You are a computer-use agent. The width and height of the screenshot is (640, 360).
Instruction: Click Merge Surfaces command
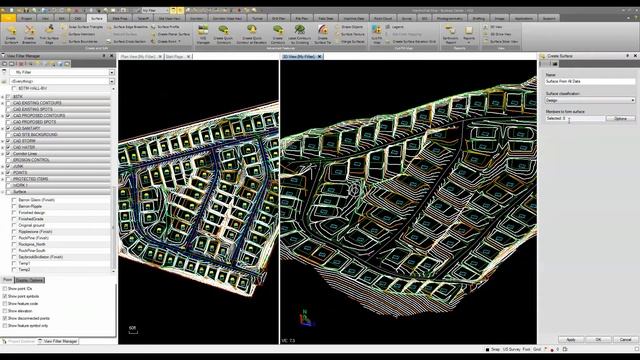tap(350, 41)
